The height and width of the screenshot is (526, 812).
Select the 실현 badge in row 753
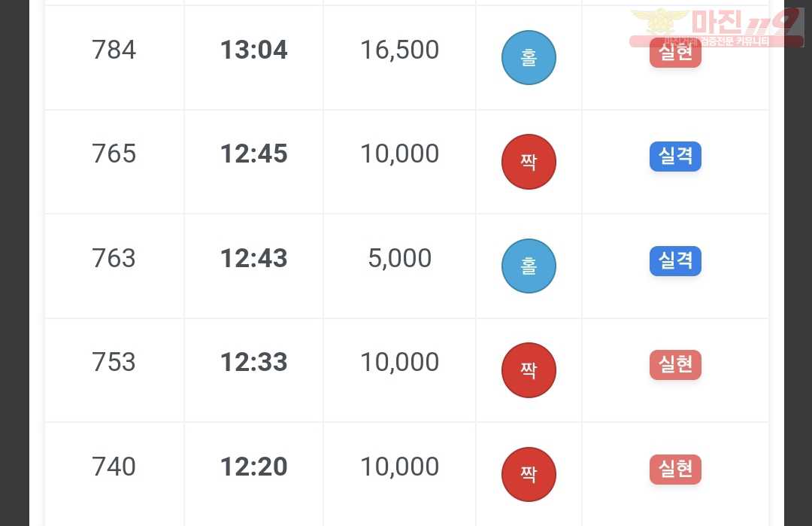point(675,365)
